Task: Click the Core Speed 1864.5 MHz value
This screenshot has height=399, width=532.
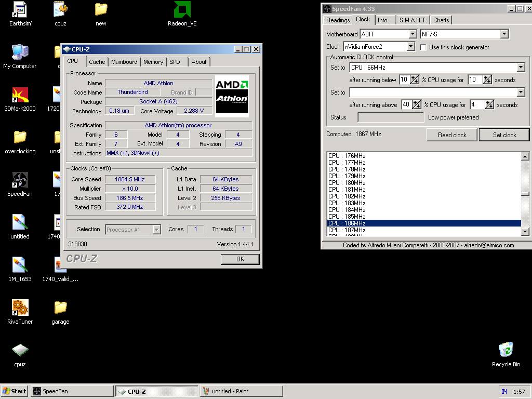Action: pyautogui.click(x=130, y=179)
